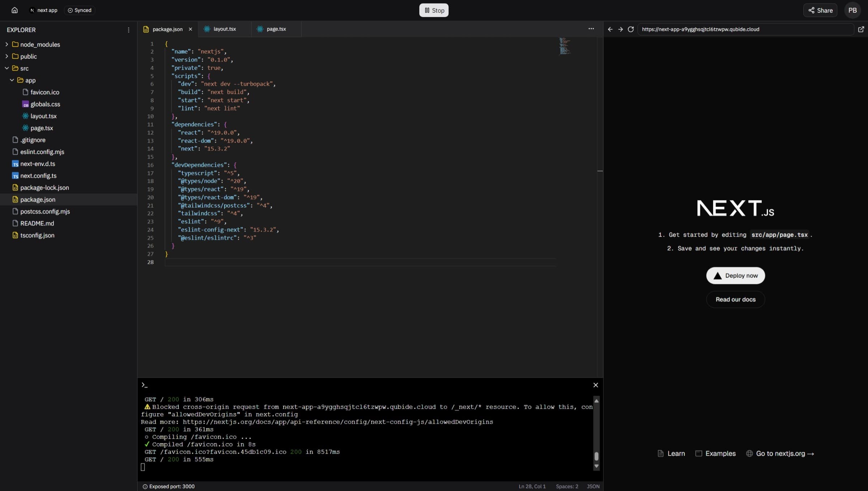Navigate back in the preview pane
868x491 pixels.
[x=610, y=29]
